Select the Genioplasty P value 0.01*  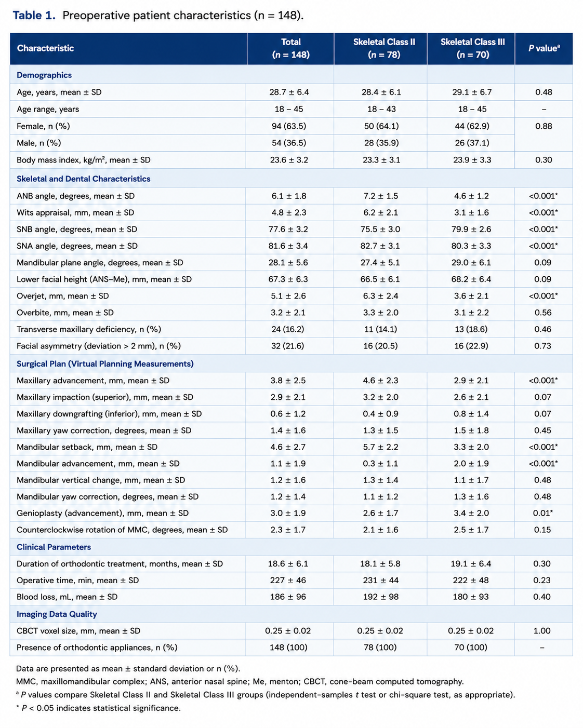(544, 513)
